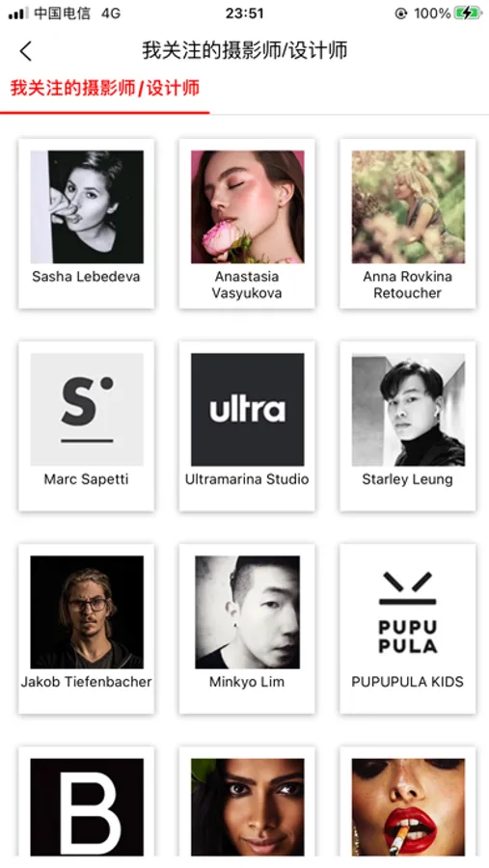Open Minkyo Lim's black and white photo
The width and height of the screenshot is (489, 868).
248,611
